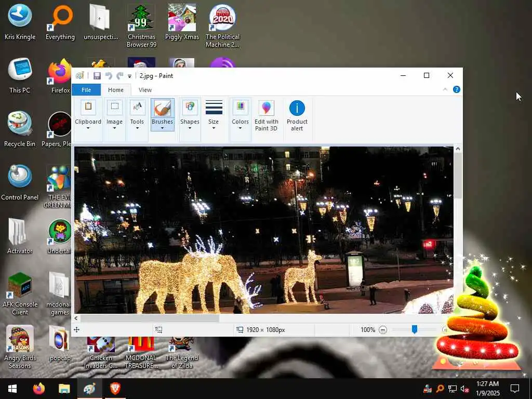532x399 pixels.
Task: Click the 100% zoom level text
Action: click(x=368, y=330)
